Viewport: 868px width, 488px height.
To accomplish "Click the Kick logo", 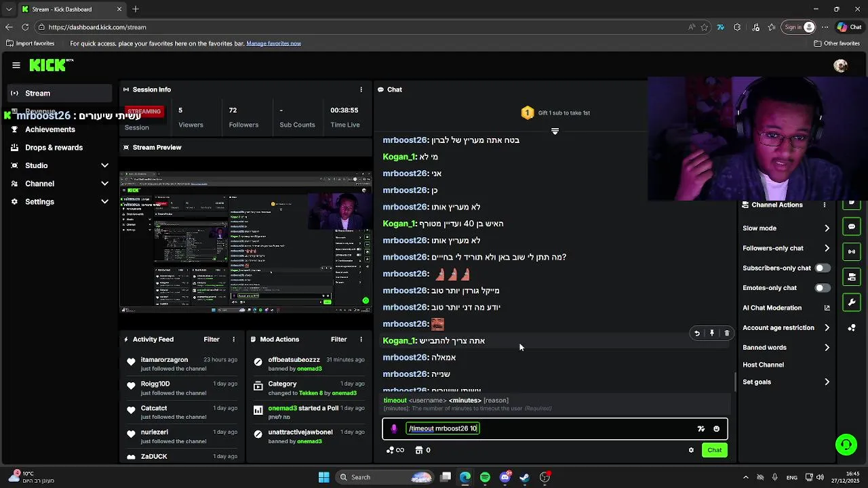I will point(51,65).
